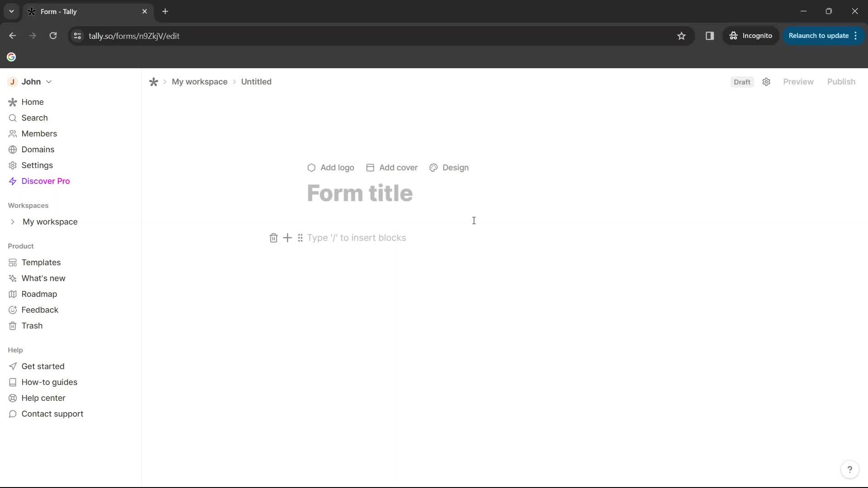Select the Preview tab
Viewport: 868px width, 488px height.
tap(798, 82)
